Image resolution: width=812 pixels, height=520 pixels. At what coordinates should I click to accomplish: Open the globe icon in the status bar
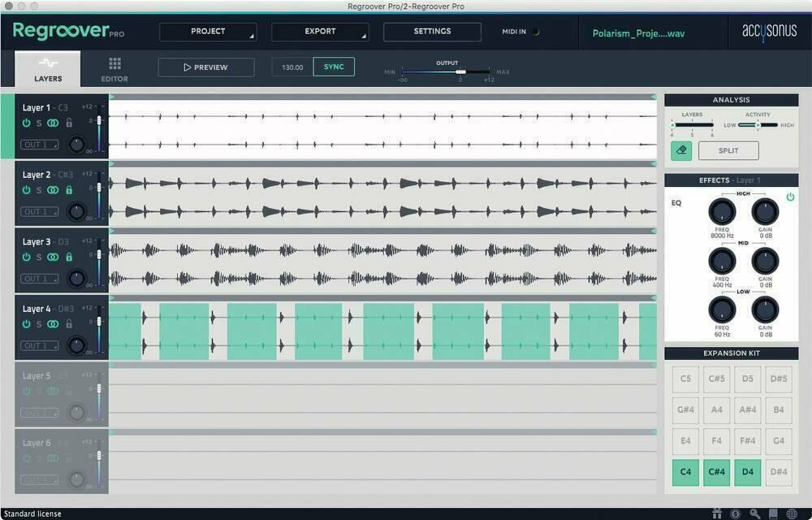click(x=792, y=513)
